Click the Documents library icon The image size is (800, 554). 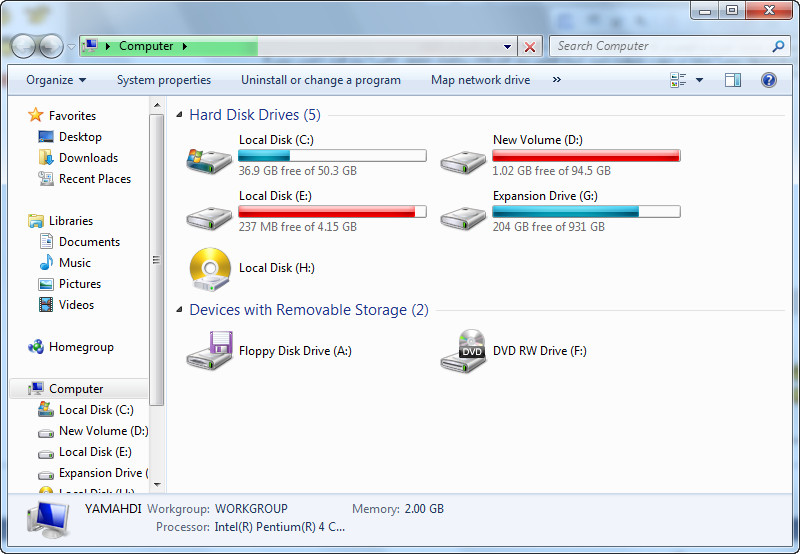(46, 241)
